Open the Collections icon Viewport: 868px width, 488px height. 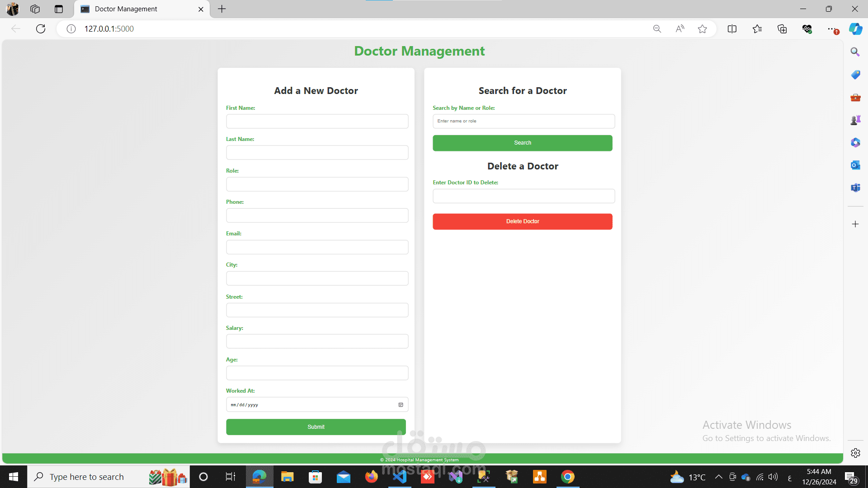click(x=782, y=29)
